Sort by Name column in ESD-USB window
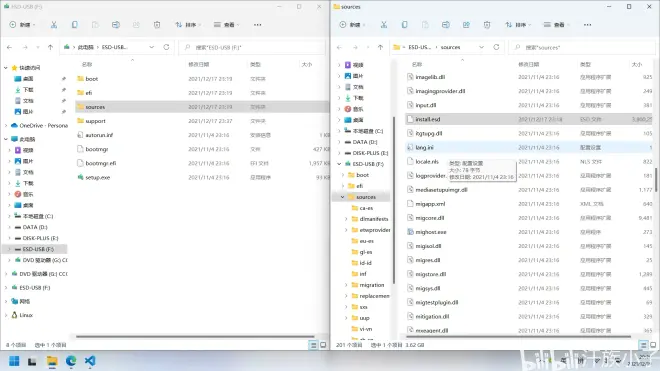660x371 pixels. (x=87, y=64)
